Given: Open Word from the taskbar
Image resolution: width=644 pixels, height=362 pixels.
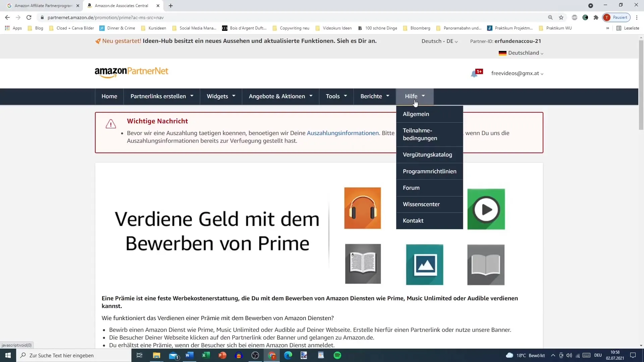Looking at the screenshot, I should (x=190, y=355).
